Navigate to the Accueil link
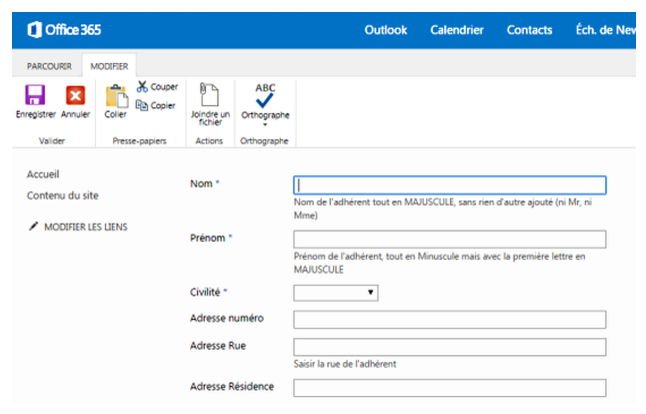The height and width of the screenshot is (414, 646). [x=43, y=174]
